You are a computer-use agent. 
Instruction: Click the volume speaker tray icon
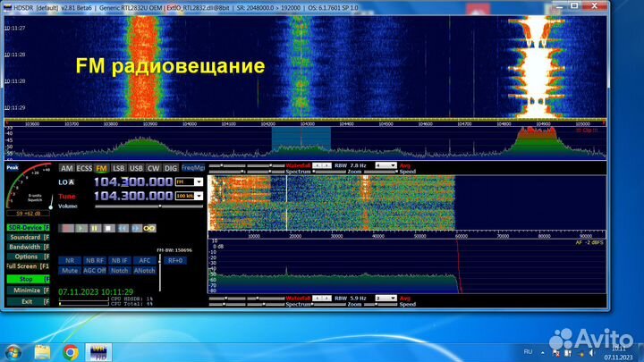point(591,353)
